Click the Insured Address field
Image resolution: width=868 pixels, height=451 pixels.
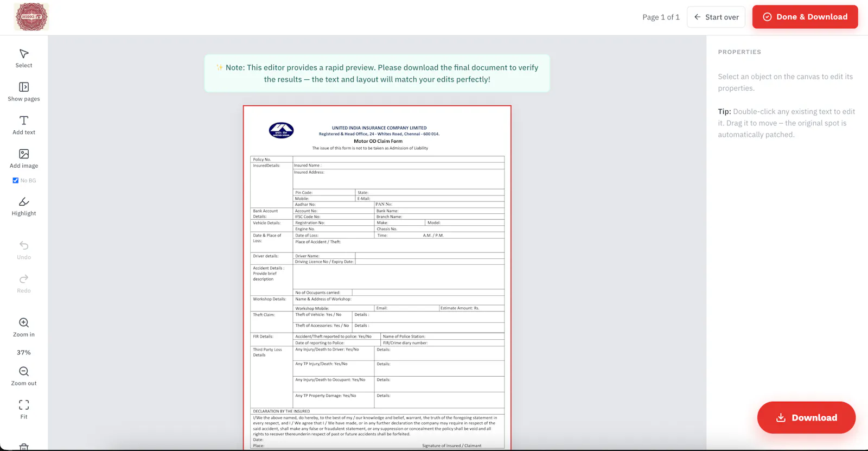[398, 179]
